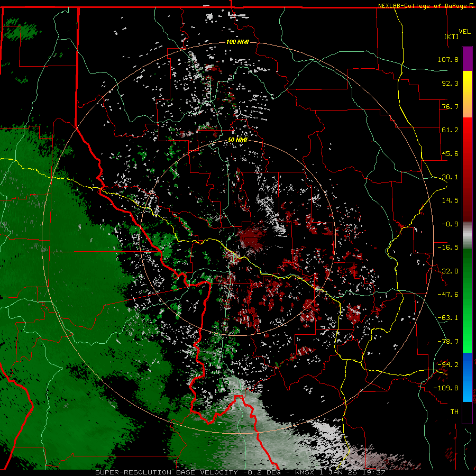Select the 61.2 legend value
Viewport: 476px width, 476px height.
450,130
